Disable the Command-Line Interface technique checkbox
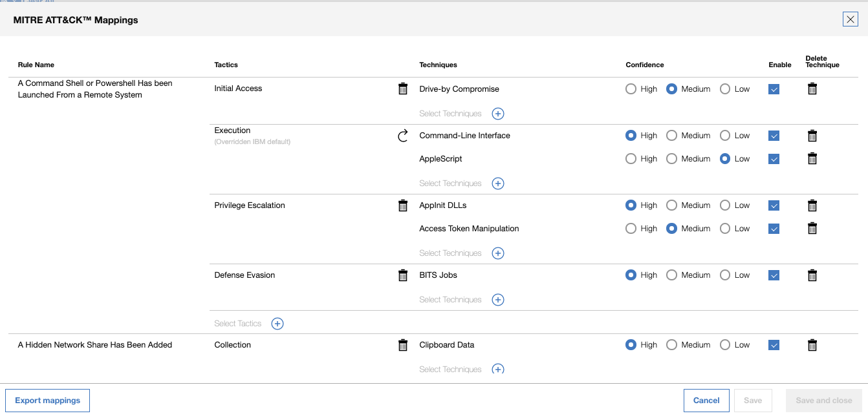 (x=774, y=136)
